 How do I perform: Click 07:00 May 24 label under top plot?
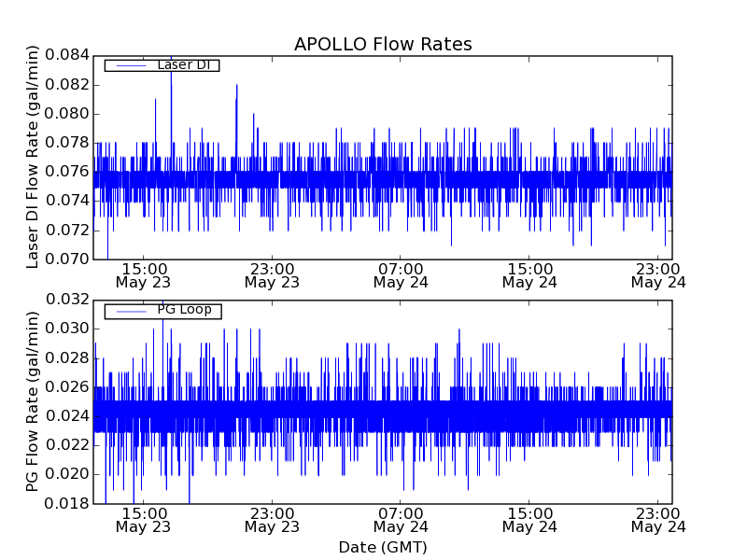click(x=401, y=274)
